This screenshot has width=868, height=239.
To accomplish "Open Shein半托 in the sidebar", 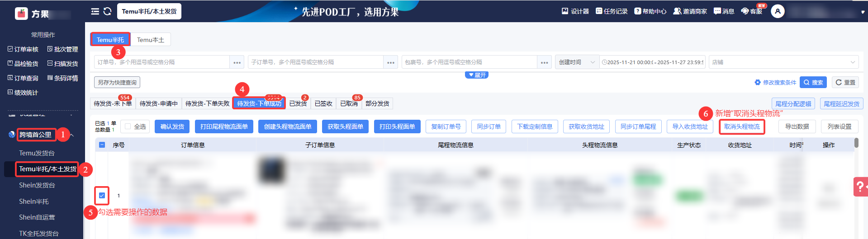I will coord(34,202).
